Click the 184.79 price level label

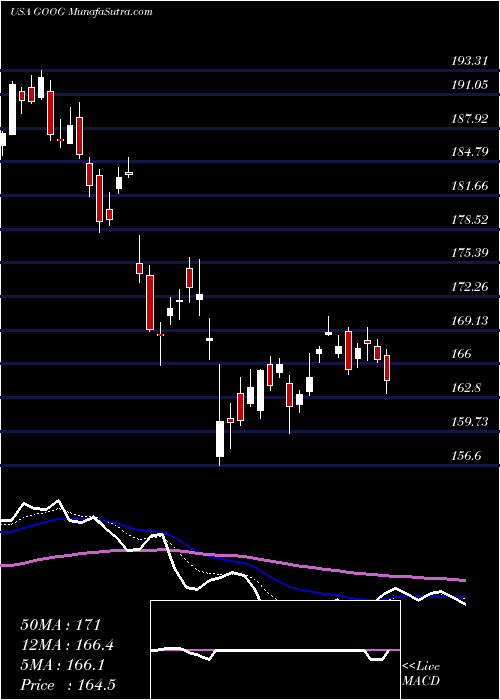click(x=470, y=152)
